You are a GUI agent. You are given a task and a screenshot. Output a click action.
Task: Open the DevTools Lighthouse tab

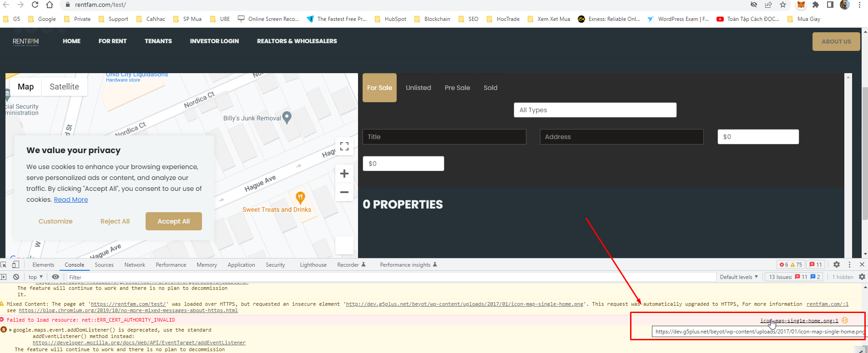(313, 265)
